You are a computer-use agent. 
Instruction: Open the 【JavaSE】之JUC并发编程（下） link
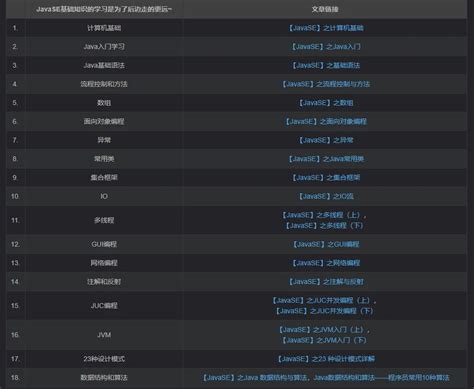pyautogui.click(x=324, y=311)
